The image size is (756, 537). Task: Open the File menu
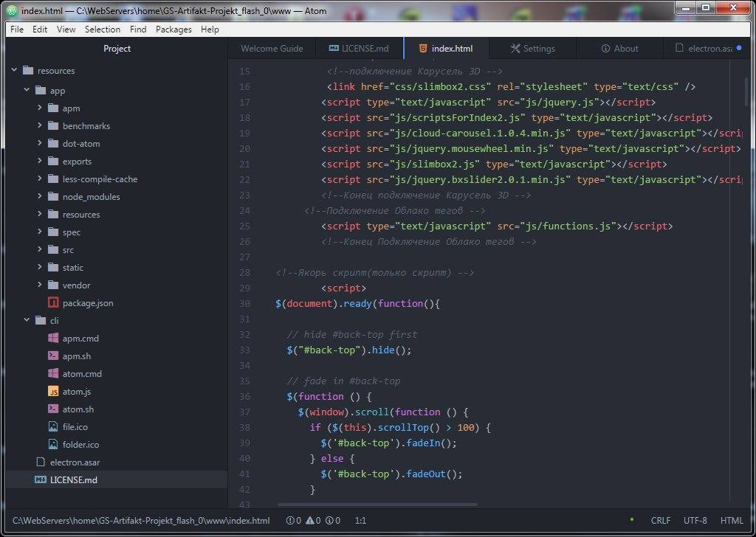point(17,30)
